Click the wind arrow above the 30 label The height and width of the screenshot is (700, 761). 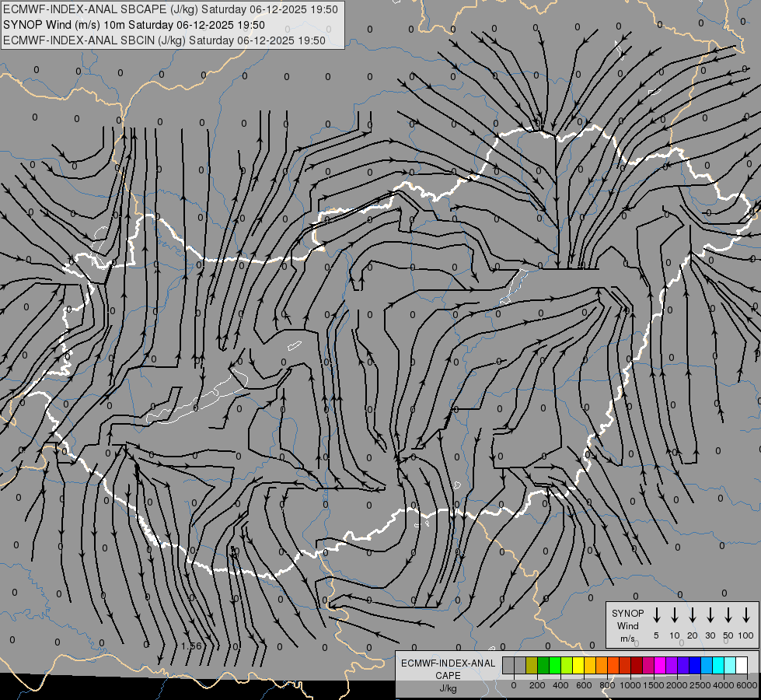[x=710, y=615]
